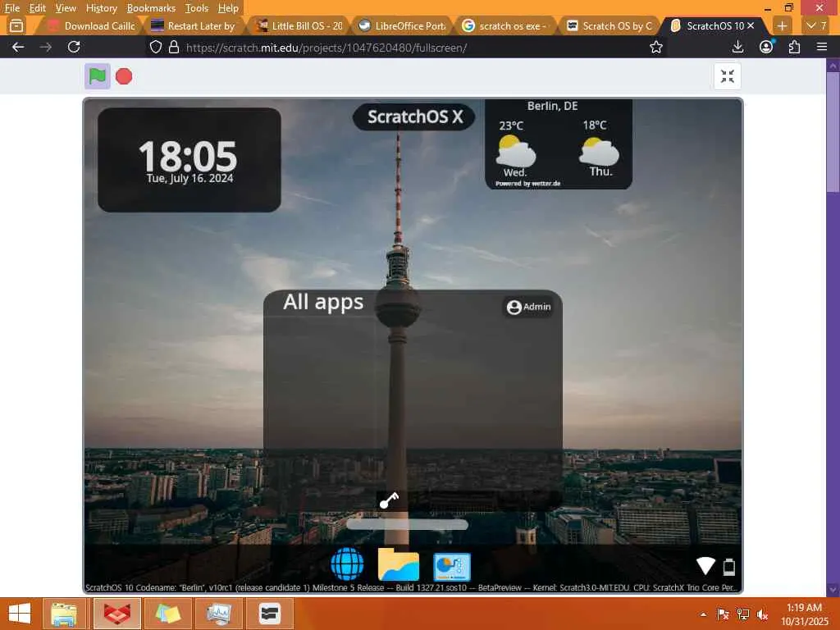Click the site security padlock icon
This screenshot has width=840, height=630.
click(x=174, y=47)
